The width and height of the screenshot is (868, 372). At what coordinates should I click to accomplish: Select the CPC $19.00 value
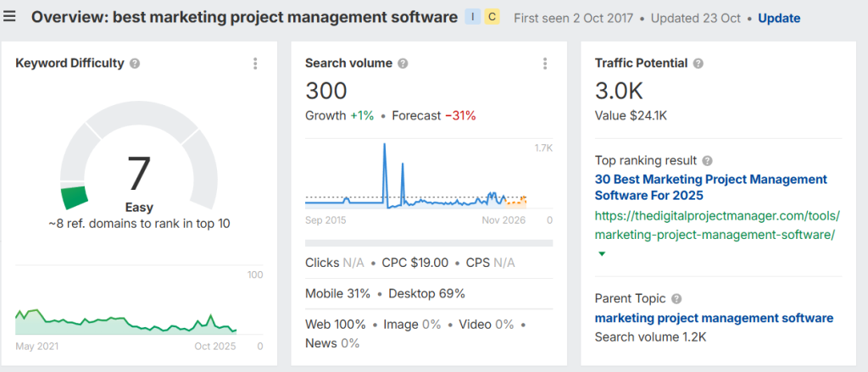coord(415,263)
